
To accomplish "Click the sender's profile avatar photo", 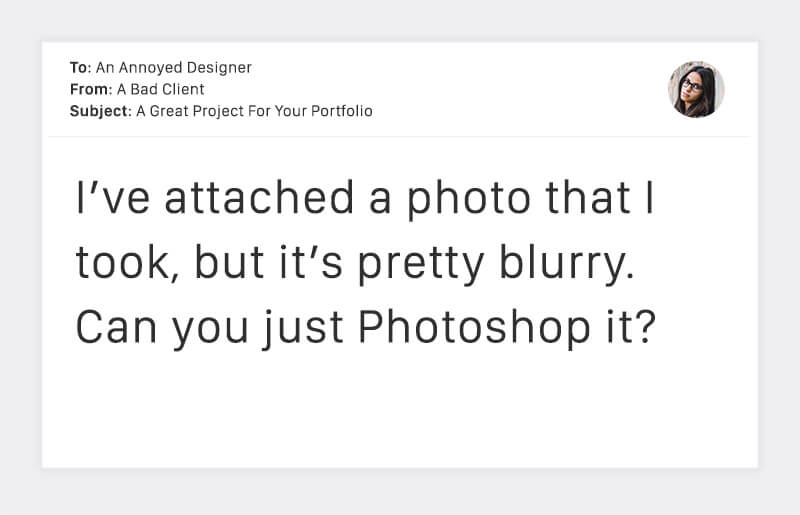I will pos(696,90).
